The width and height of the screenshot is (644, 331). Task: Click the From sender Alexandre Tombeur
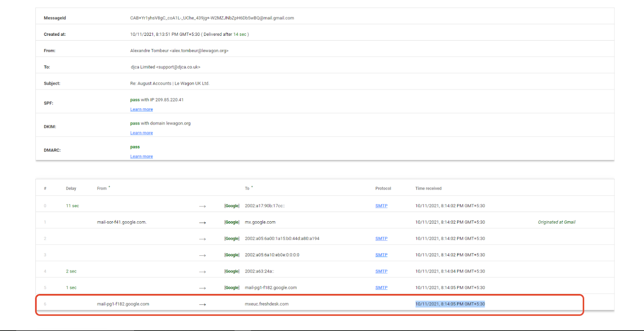point(179,51)
